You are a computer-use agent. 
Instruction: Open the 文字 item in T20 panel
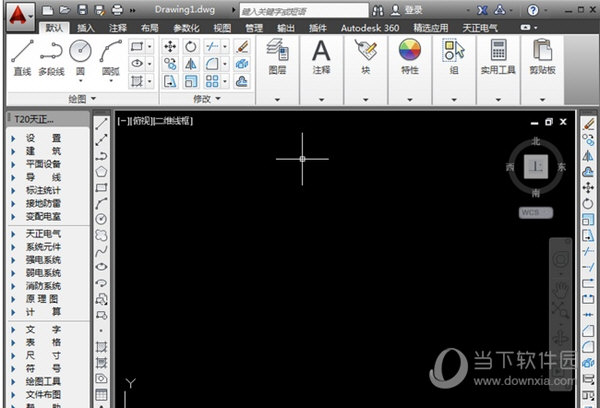[x=43, y=330]
